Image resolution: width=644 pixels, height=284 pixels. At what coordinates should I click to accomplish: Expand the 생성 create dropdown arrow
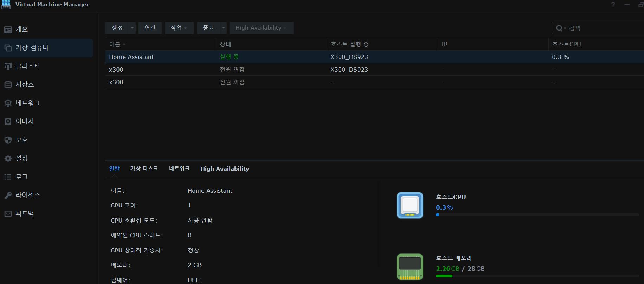click(x=132, y=28)
